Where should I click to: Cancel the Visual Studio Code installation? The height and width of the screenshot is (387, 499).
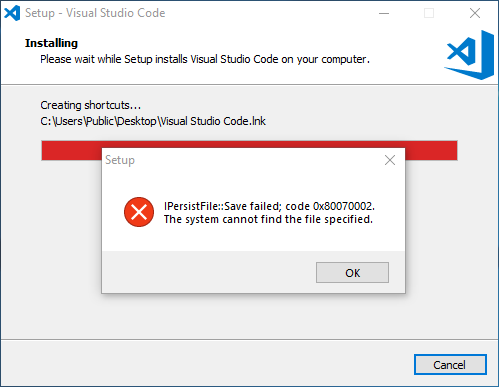(x=450, y=365)
